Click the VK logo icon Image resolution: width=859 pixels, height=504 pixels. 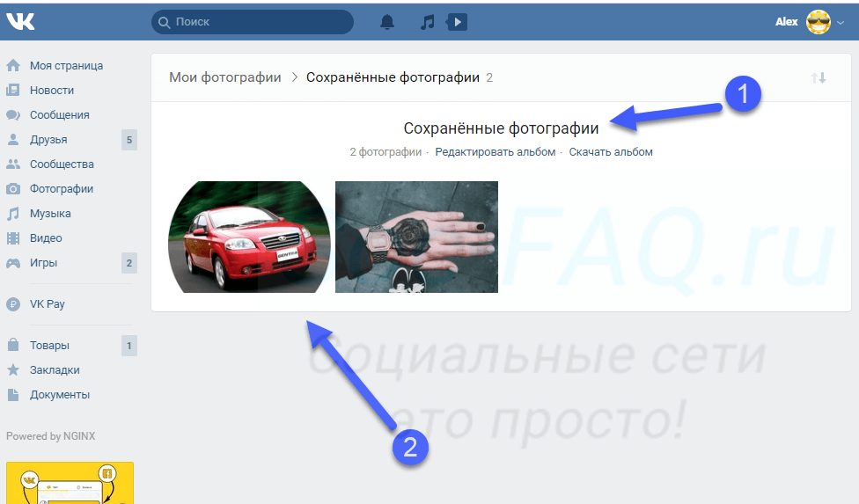tap(20, 22)
